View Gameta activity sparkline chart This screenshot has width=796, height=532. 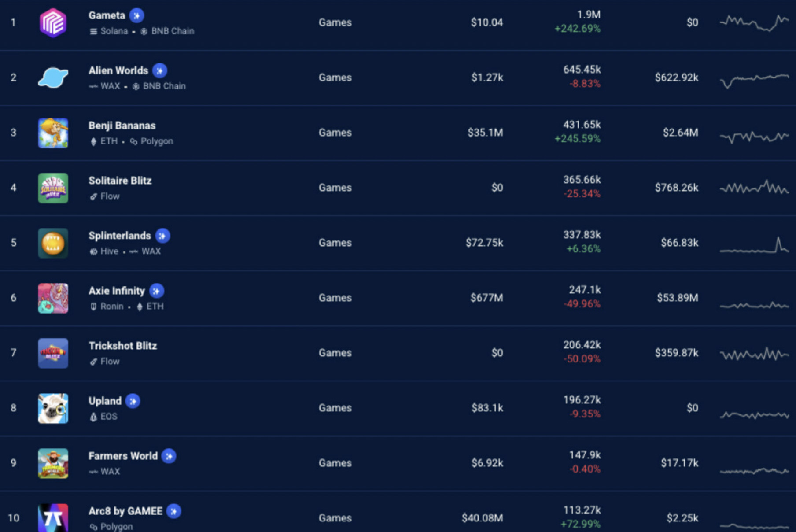pyautogui.click(x=754, y=23)
